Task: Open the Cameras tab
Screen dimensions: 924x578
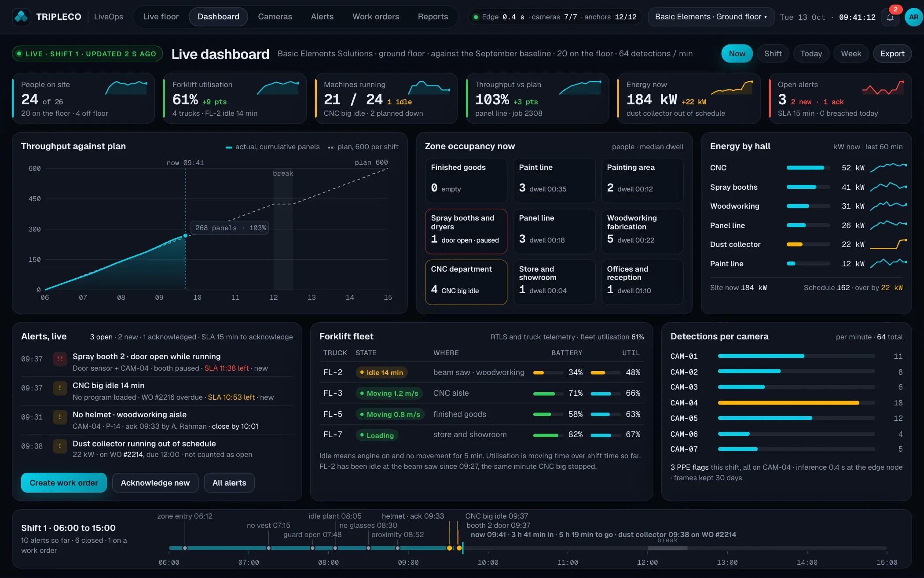Action: click(x=275, y=17)
